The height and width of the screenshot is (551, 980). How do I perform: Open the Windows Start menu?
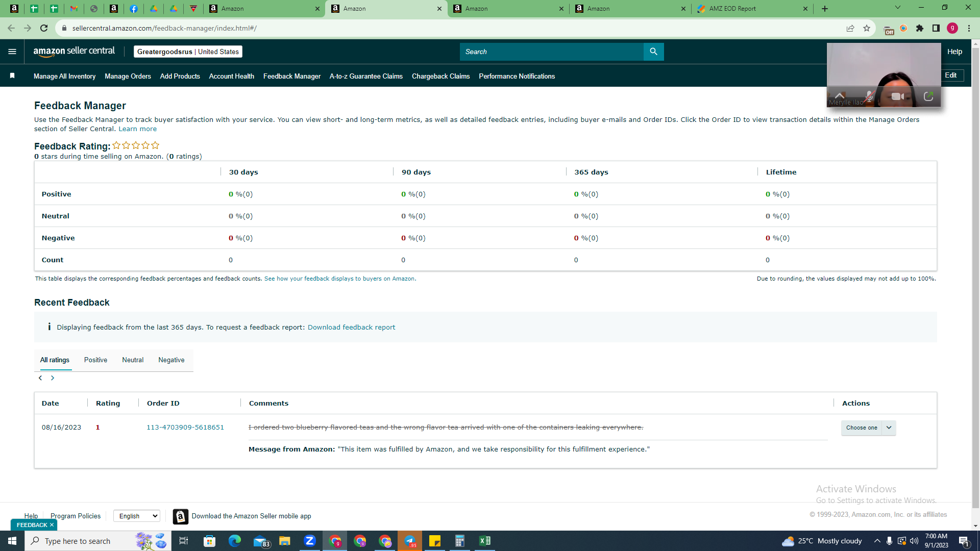12,541
